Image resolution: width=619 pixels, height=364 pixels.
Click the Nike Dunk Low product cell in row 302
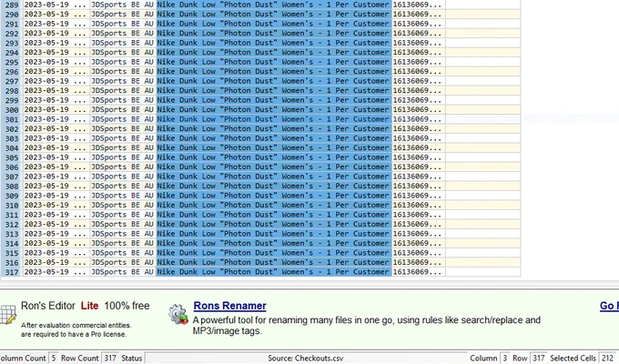coord(274,128)
